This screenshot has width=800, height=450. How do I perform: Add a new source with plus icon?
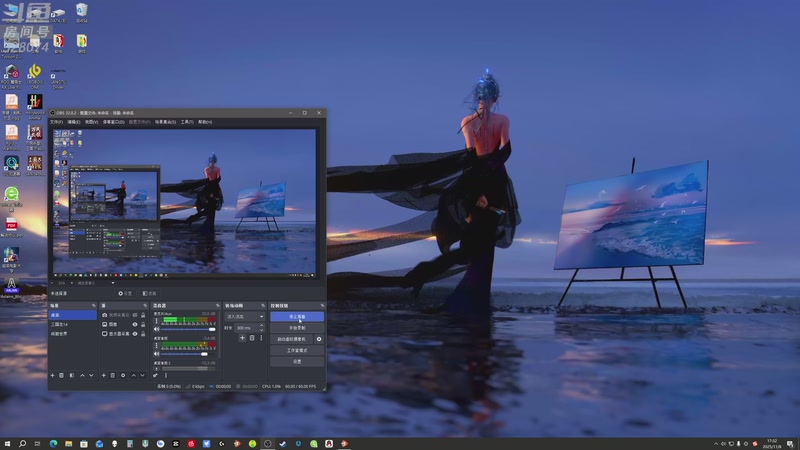[x=104, y=376]
